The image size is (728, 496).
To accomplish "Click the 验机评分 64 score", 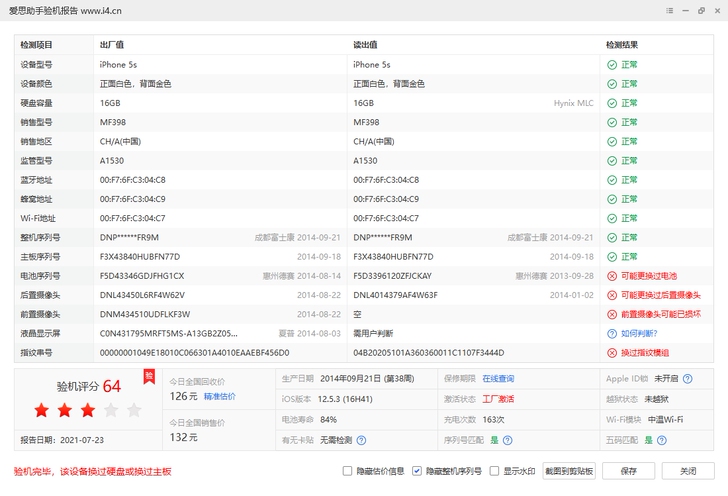I will click(x=89, y=386).
